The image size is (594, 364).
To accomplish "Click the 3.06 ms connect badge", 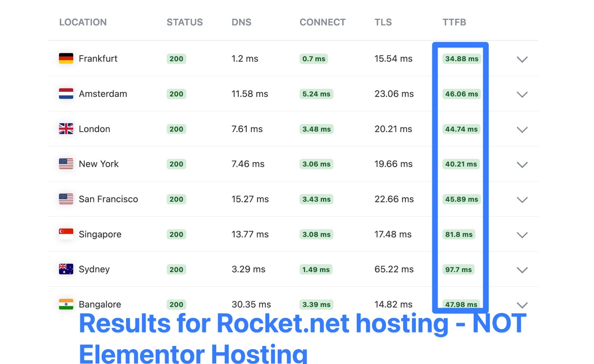I will point(317,164).
